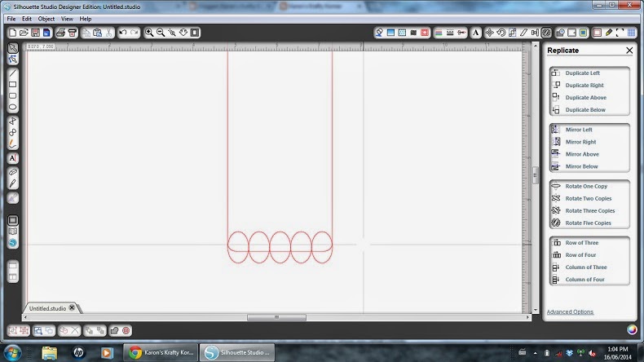Pick the Draw a Line tool

point(13,73)
